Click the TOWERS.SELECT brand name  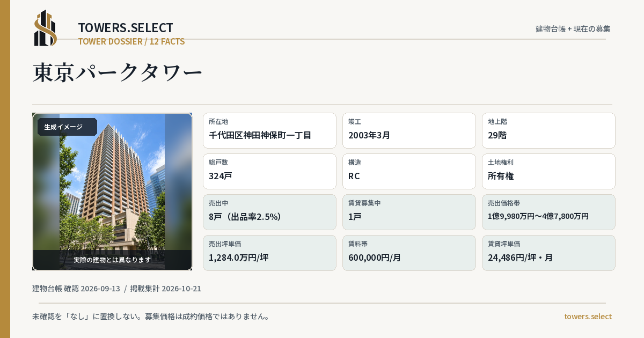coord(126,28)
